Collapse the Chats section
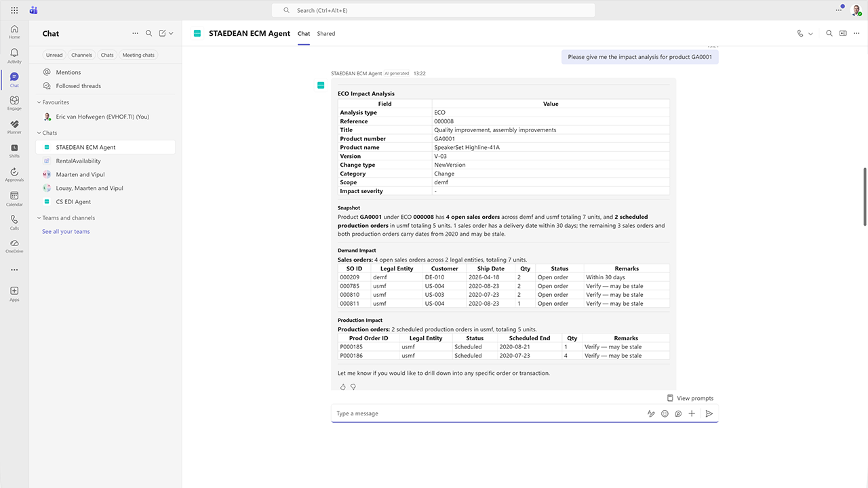This screenshot has height=488, width=868. click(x=39, y=133)
